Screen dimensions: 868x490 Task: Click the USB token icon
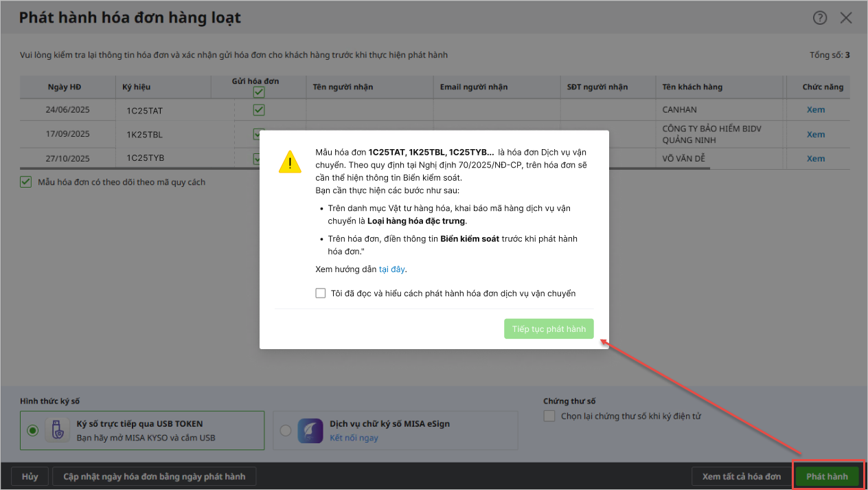[57, 430]
